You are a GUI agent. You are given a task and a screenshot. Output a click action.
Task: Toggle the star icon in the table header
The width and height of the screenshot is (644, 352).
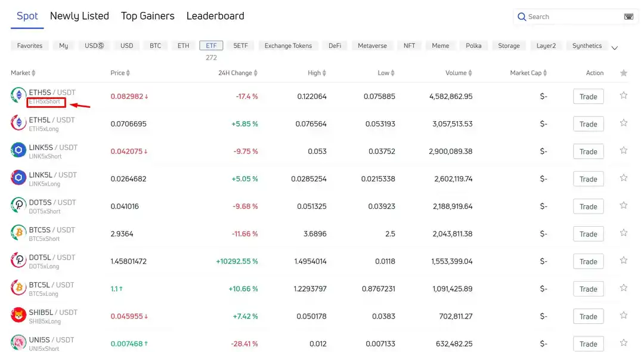click(623, 73)
